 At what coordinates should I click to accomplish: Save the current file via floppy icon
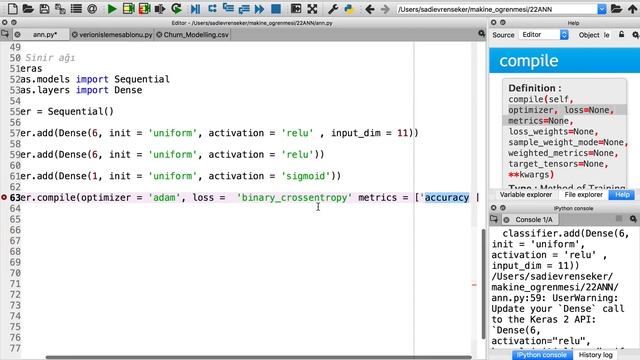[x=44, y=9]
